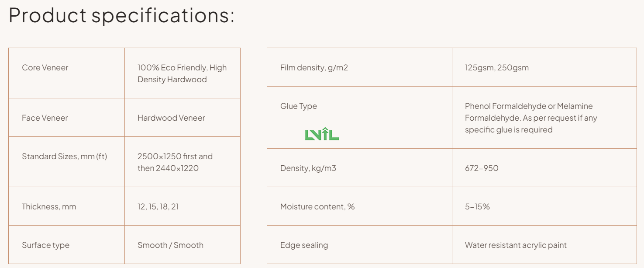Click the green LVIL logo icon
Screen dimensions: 644x268
click(322, 134)
